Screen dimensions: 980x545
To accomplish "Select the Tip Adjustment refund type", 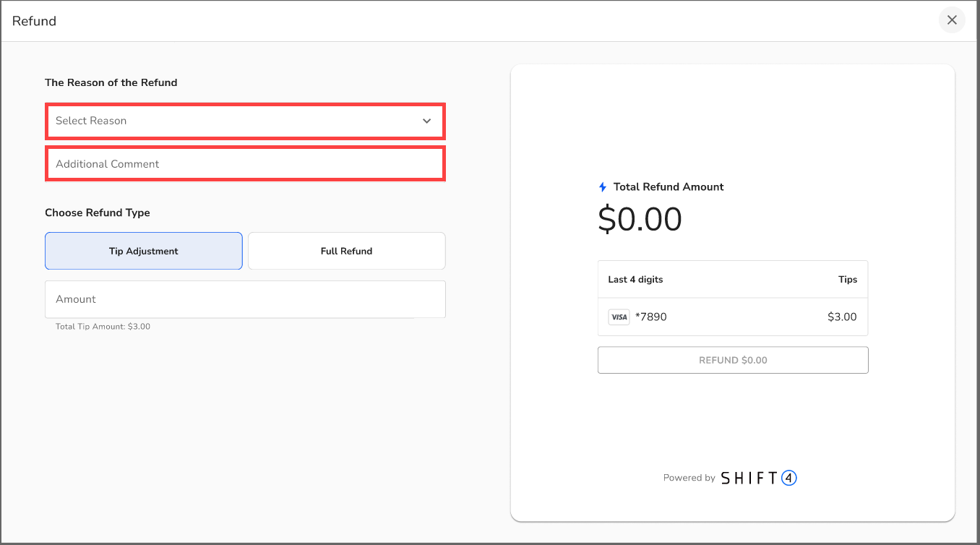I will pos(143,251).
